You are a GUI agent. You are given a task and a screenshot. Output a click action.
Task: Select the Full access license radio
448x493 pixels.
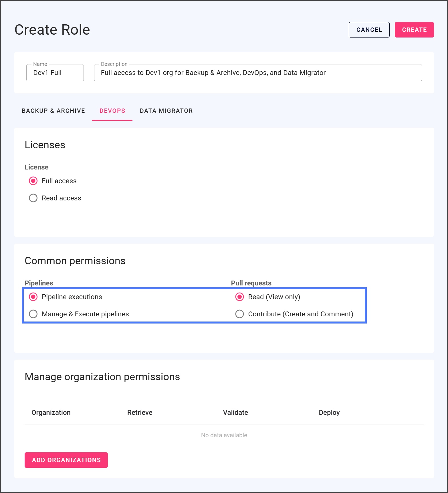(33, 181)
